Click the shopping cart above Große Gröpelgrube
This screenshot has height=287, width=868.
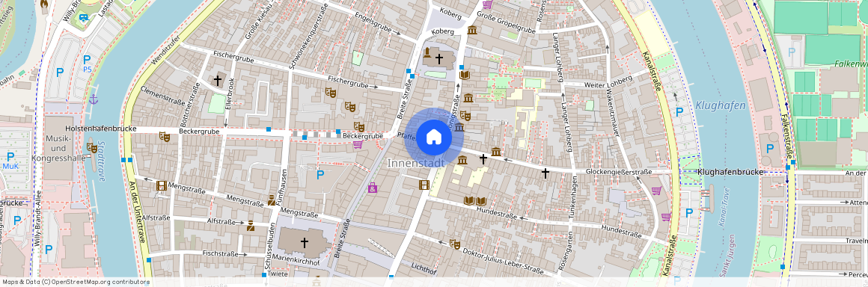tap(486, 4)
